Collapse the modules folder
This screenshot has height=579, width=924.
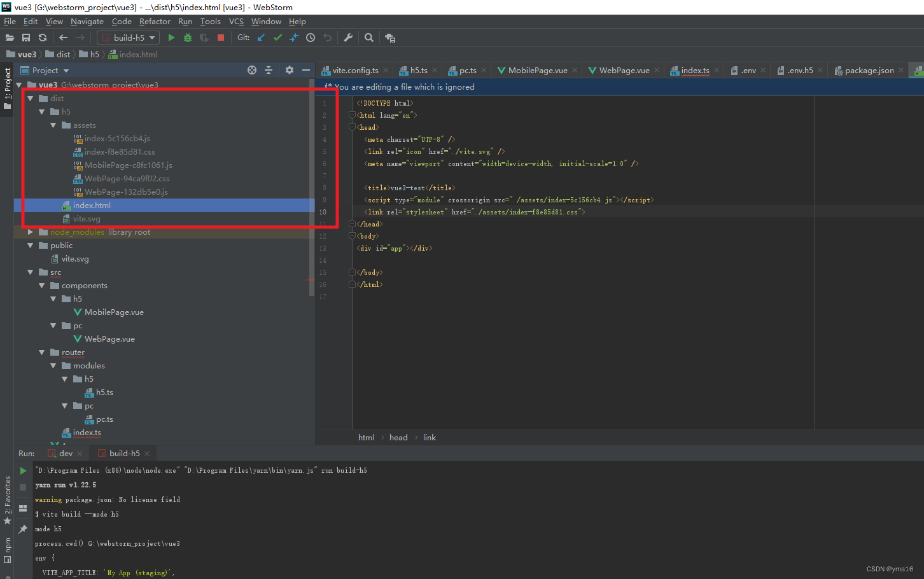(x=53, y=366)
